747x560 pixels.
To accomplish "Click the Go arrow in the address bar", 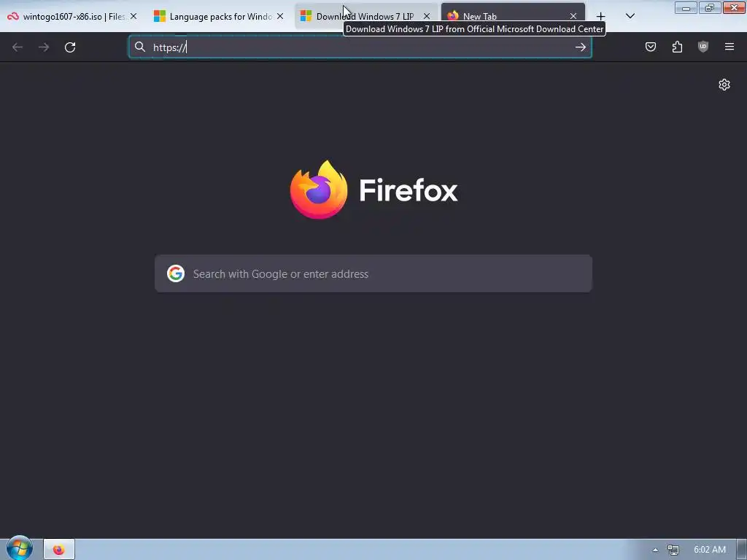I will tap(580, 47).
